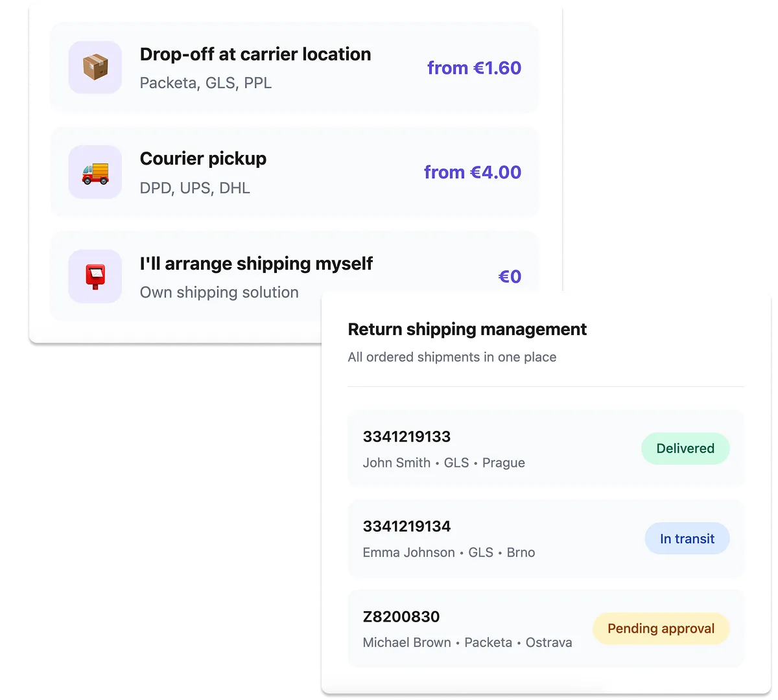Click Emma Johnson GLS Brno details
The height and width of the screenshot is (700, 778).
tap(449, 553)
